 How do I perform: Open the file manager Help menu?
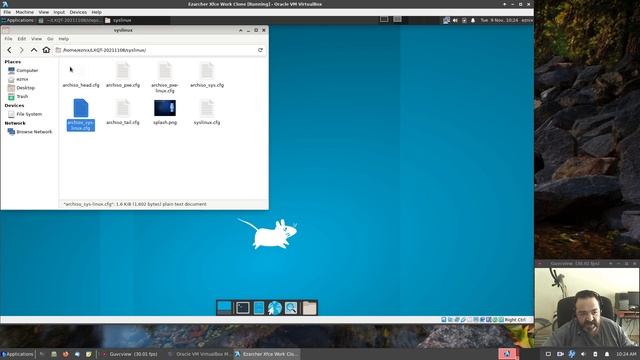[63, 39]
